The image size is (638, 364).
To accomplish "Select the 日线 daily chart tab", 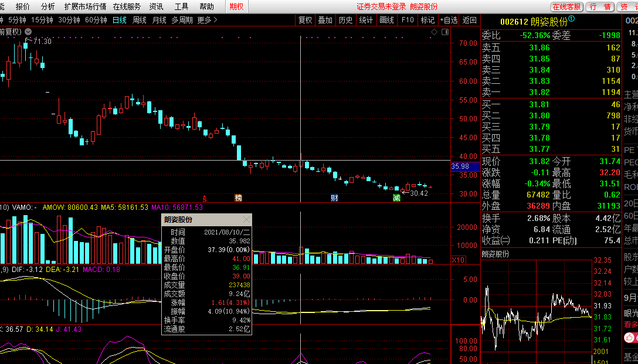I will pyautogui.click(x=120, y=20).
